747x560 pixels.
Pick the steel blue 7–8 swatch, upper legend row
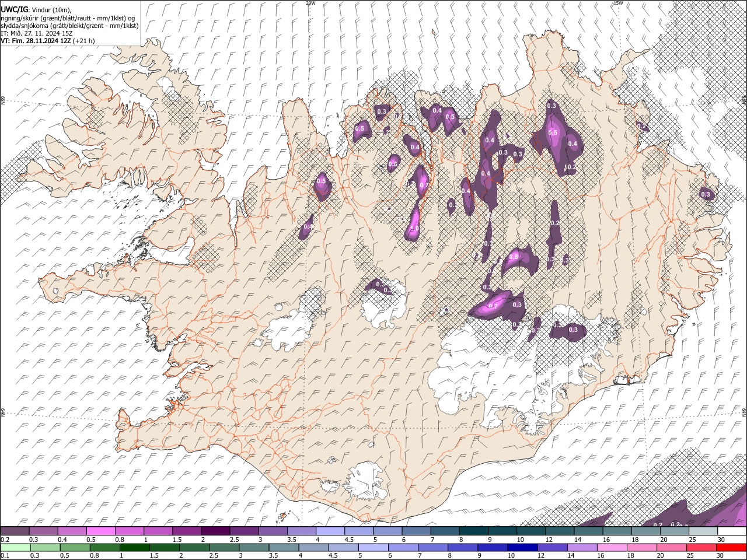tap(444, 531)
